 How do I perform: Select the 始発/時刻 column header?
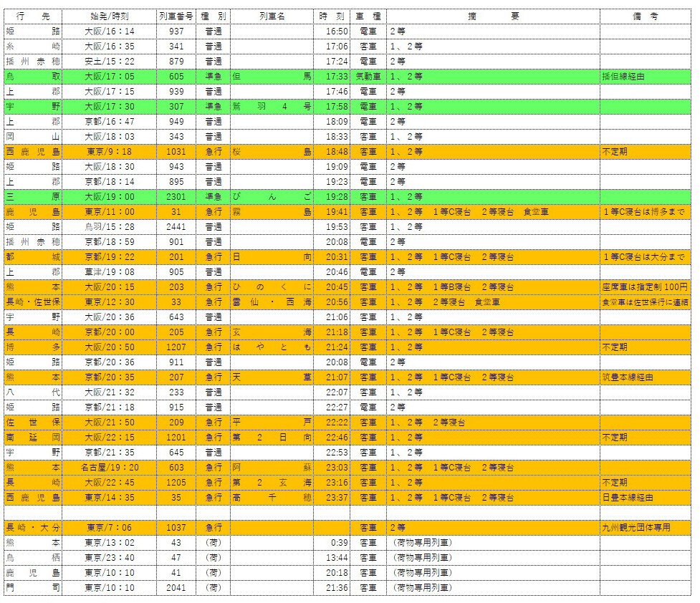pyautogui.click(x=110, y=16)
